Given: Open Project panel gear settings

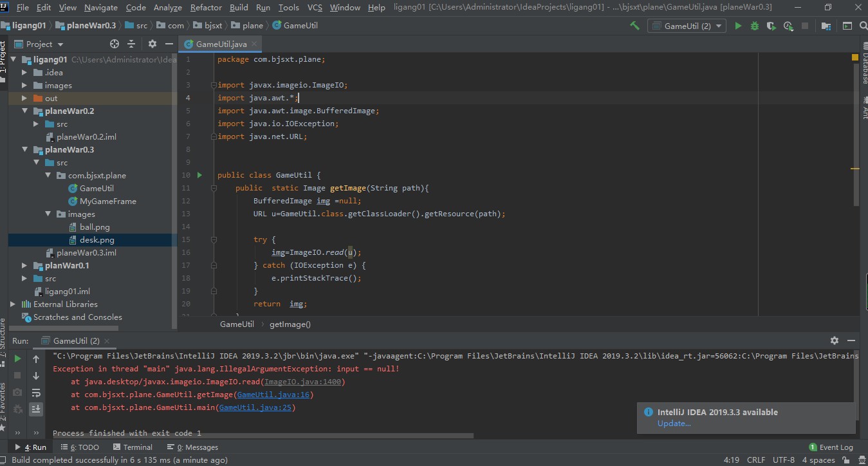Looking at the screenshot, I should 152,44.
